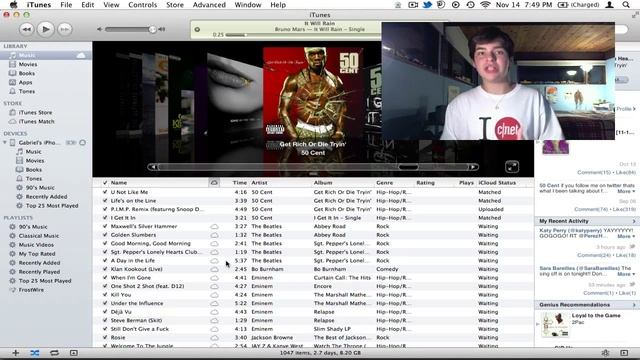
Task: Open the File menu
Action: point(66,5)
